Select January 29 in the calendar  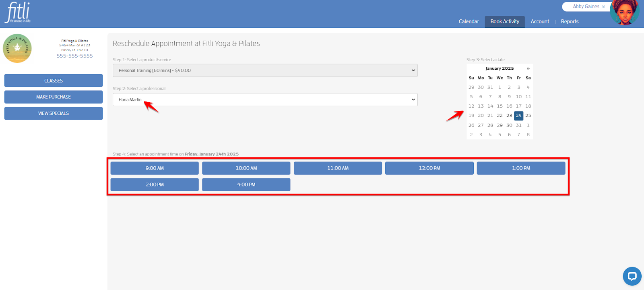(x=500, y=125)
